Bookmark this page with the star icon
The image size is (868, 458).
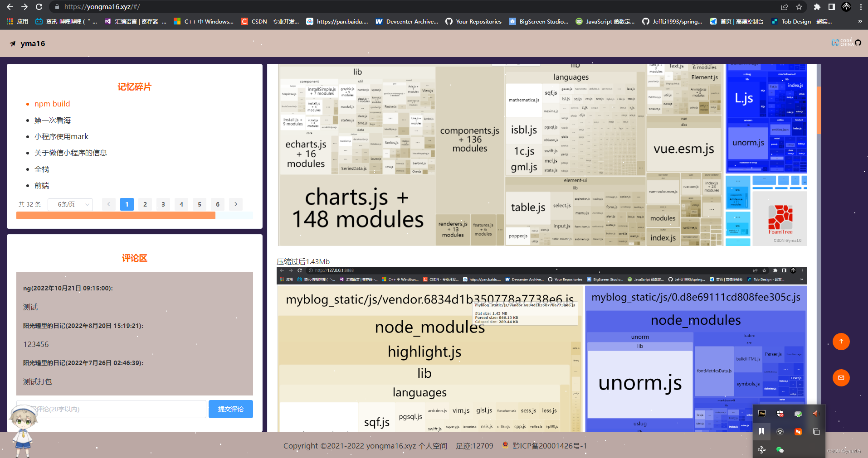pyautogui.click(x=799, y=7)
